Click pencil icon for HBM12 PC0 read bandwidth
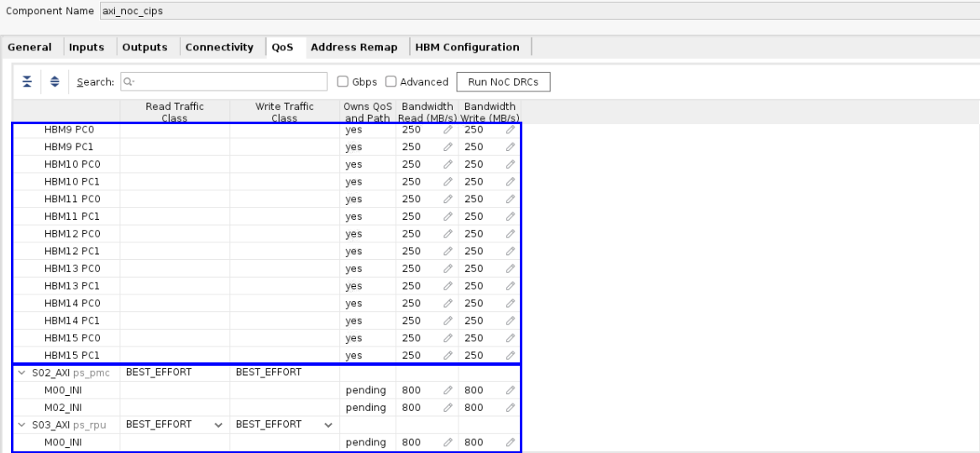The height and width of the screenshot is (453, 980). click(x=448, y=233)
